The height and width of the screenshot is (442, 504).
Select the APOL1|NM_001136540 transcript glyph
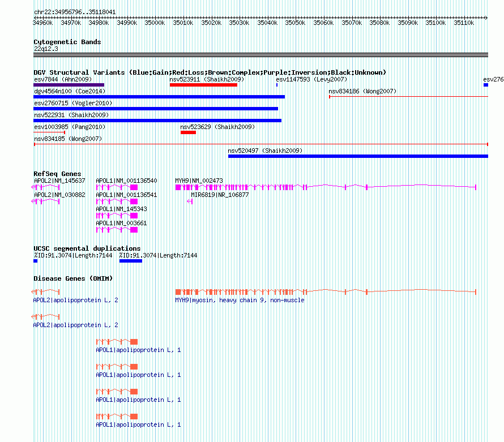[117, 187]
